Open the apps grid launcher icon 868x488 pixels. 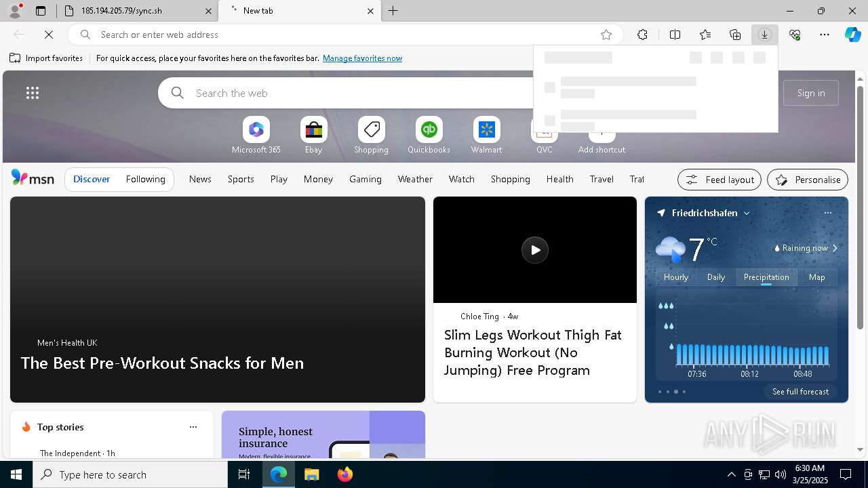coord(33,93)
